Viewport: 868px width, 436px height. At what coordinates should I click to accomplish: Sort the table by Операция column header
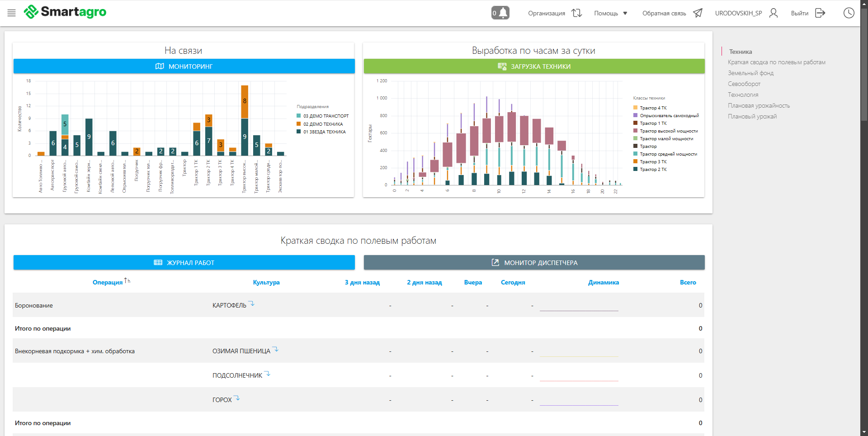pos(108,283)
